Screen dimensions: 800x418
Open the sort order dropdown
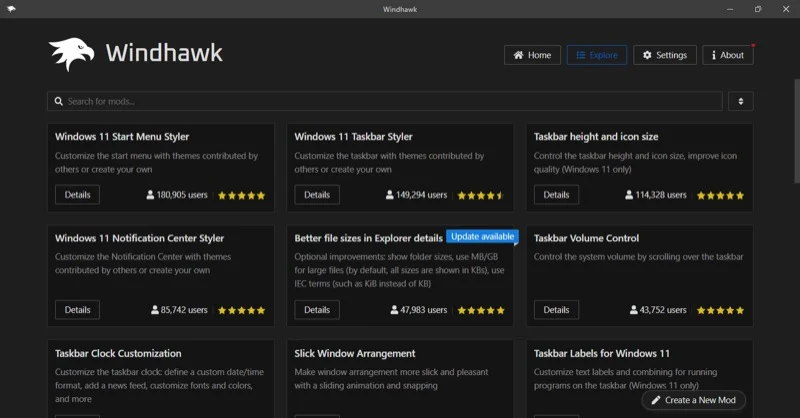[740, 101]
